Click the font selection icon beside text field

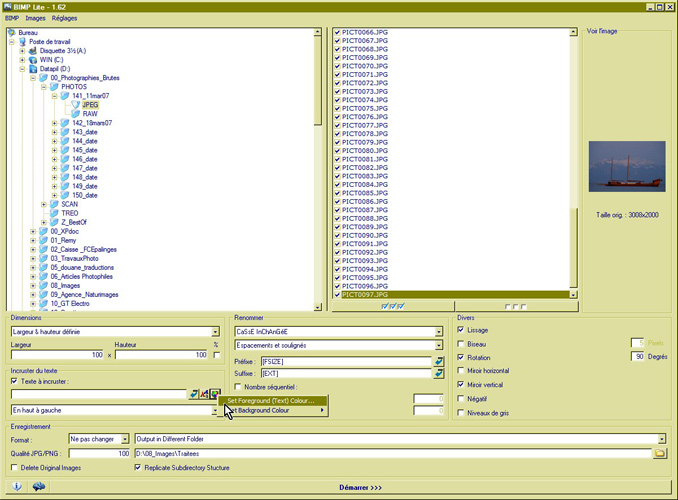(x=205, y=394)
